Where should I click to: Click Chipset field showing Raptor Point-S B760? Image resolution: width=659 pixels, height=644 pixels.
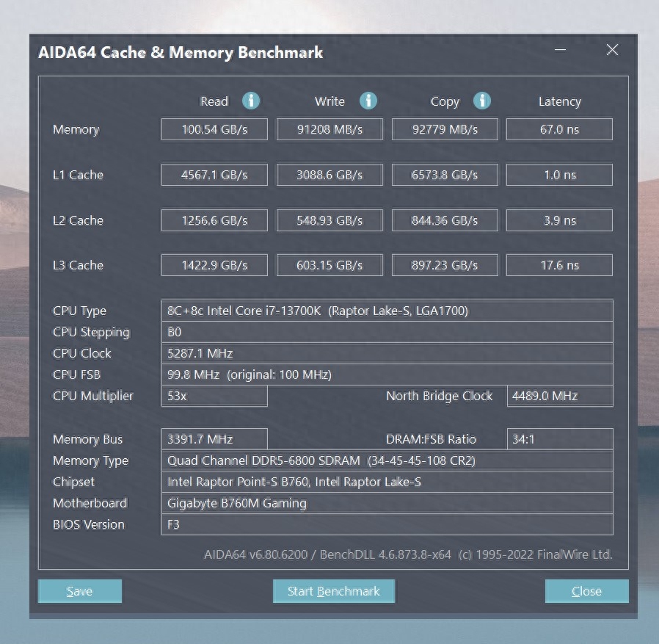[x=387, y=482]
